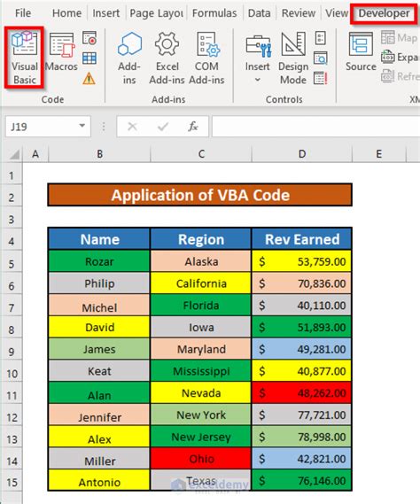Click Refresh Data in XML group

(400, 76)
